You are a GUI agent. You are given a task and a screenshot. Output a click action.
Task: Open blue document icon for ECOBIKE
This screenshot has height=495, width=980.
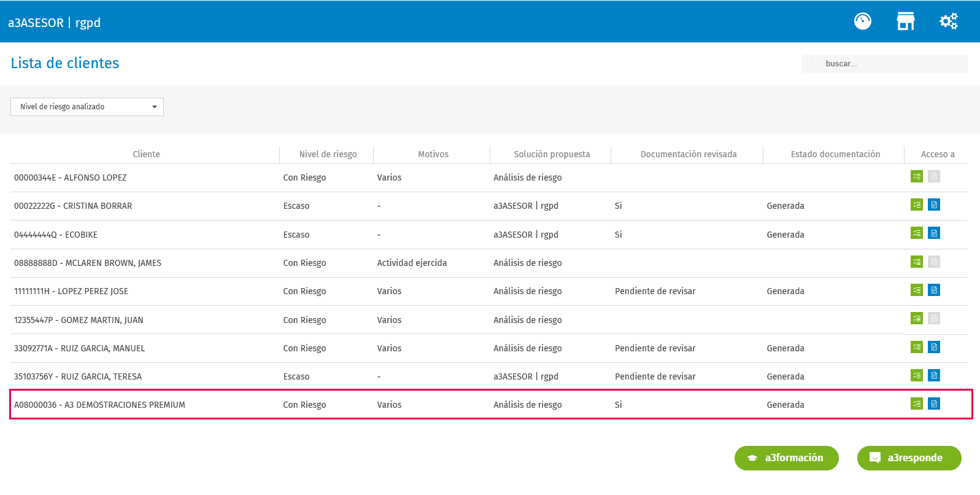click(934, 233)
